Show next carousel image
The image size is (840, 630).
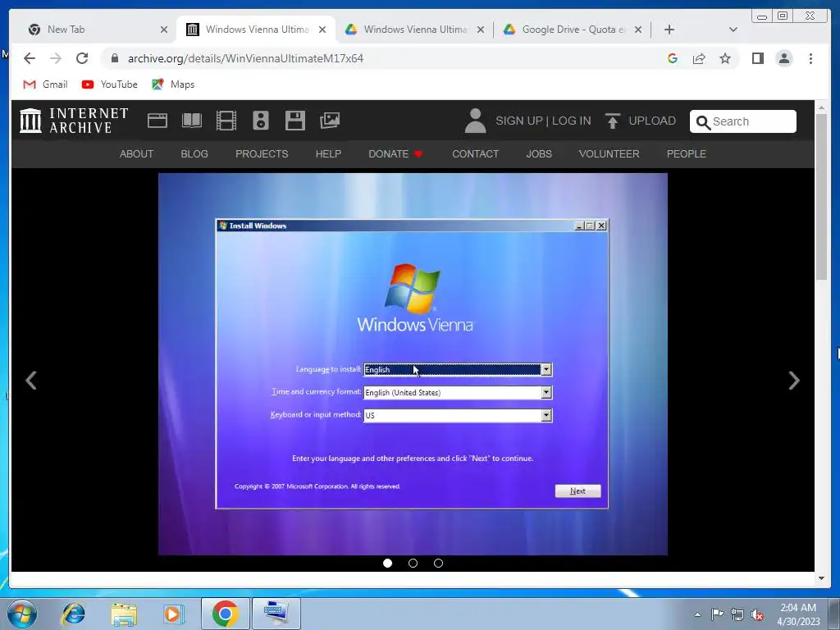coord(794,381)
